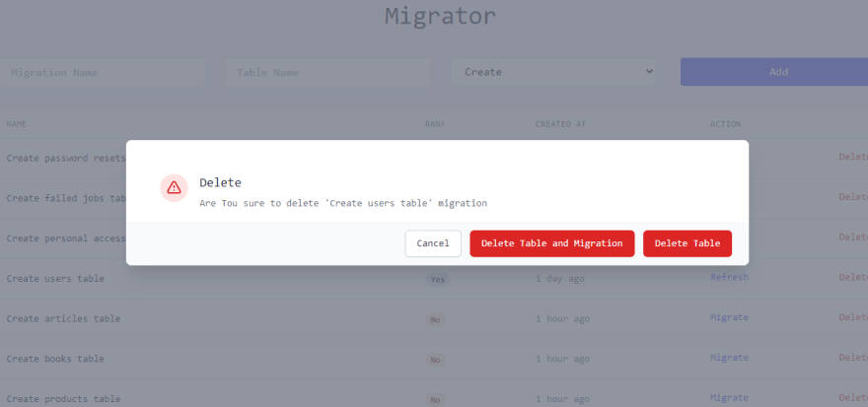Click Delete Table and Migration button
This screenshot has width=868, height=407.
pos(552,243)
